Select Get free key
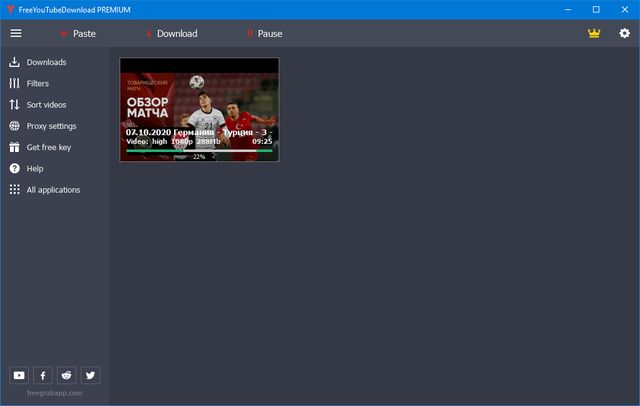The image size is (640, 406). tap(48, 147)
